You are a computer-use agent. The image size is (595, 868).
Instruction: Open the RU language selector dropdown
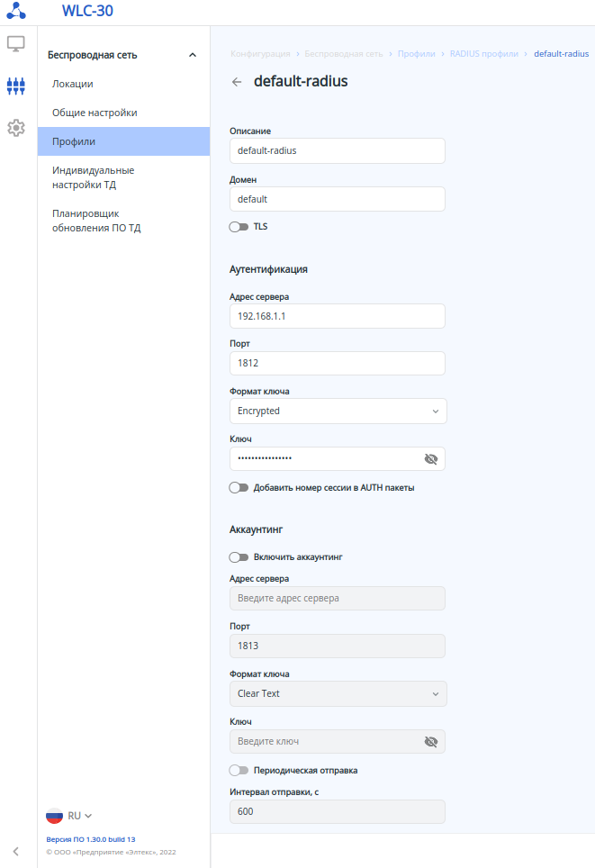coord(80,816)
